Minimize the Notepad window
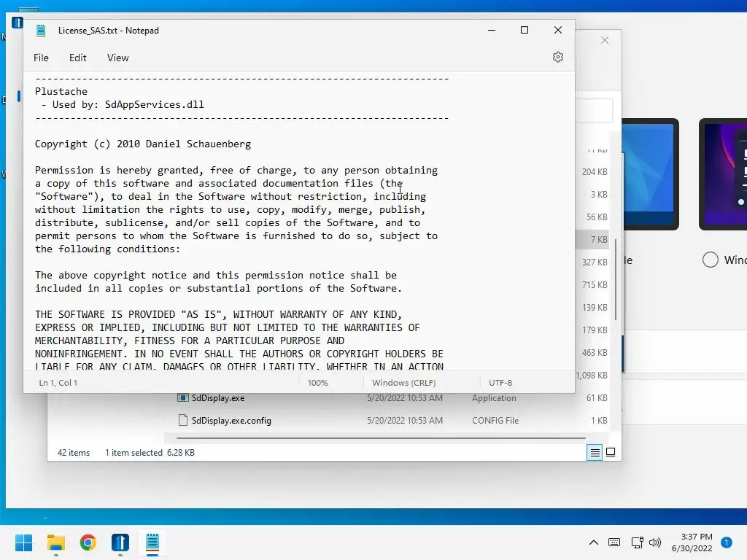The width and height of the screenshot is (747, 560). (492, 30)
